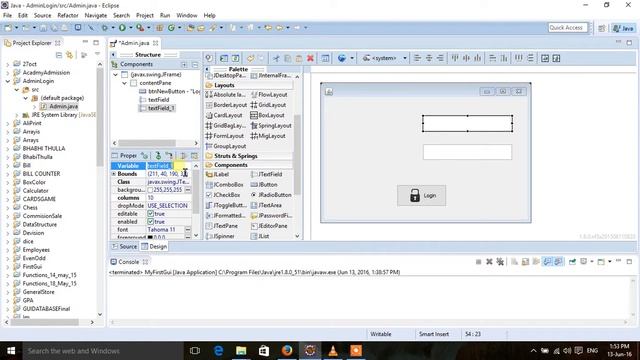This screenshot has height=360, width=640.
Task: Open the Components palette category header
Action: [x=249, y=165]
